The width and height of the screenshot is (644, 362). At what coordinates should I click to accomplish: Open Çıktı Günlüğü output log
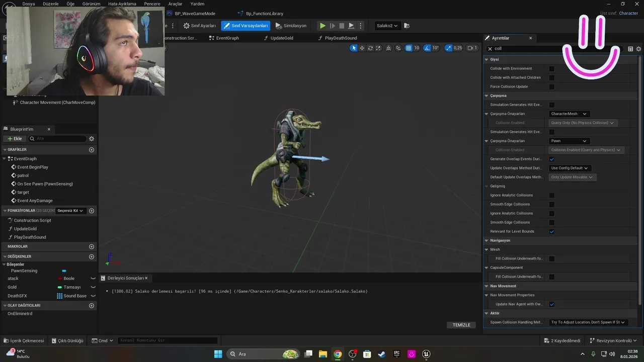(x=67, y=340)
